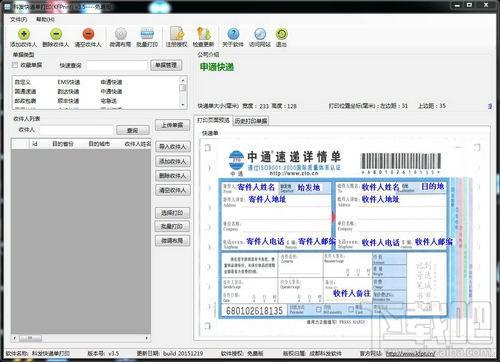Select 选择打印 button beside recipient list
This screenshot has height=362, width=500.
point(172,213)
